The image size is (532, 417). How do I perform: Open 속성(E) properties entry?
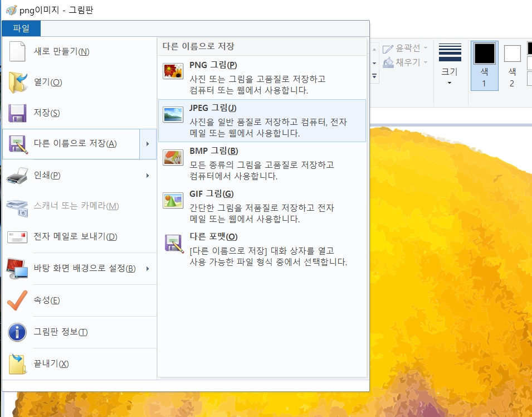click(80, 300)
